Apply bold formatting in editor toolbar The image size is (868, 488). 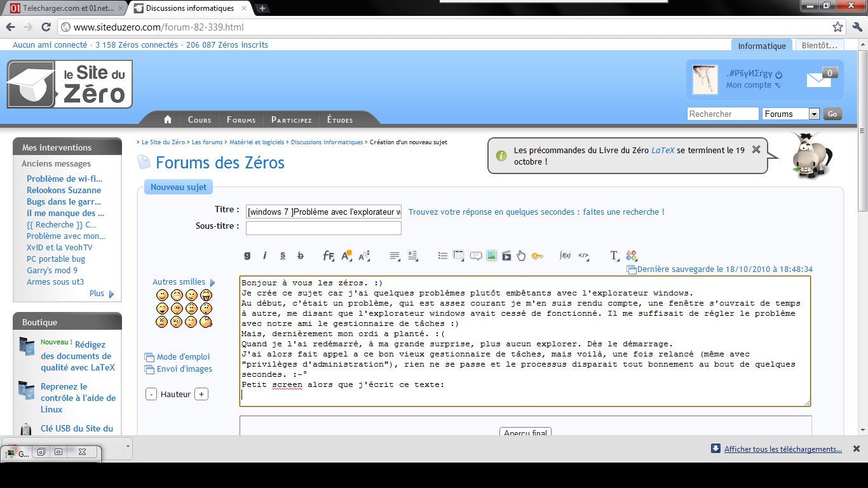pos(247,255)
